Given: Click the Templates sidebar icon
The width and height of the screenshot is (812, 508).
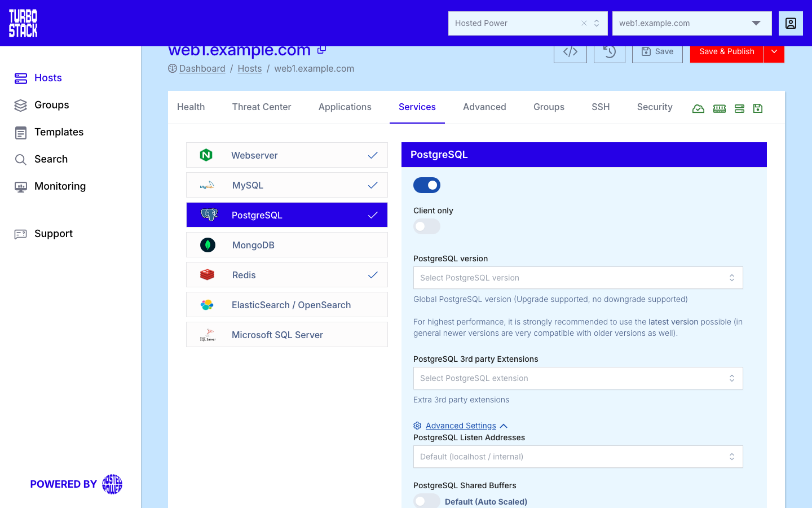Looking at the screenshot, I should pos(21,133).
